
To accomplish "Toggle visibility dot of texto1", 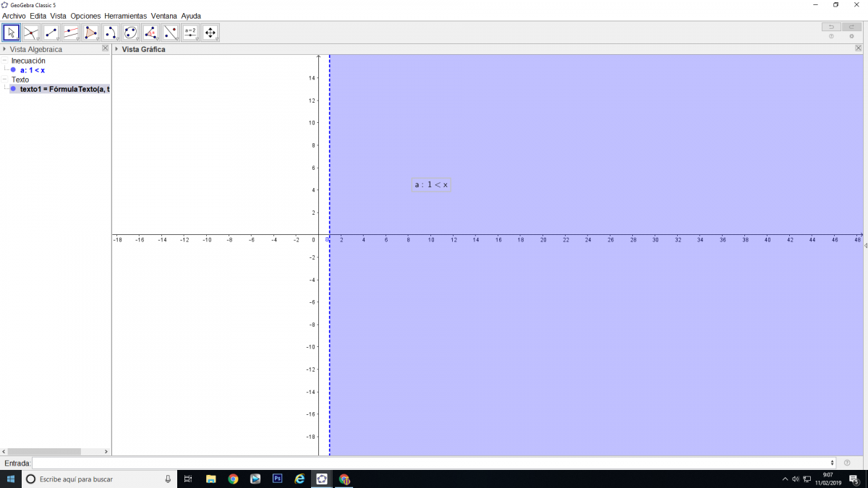I will tap(13, 89).
